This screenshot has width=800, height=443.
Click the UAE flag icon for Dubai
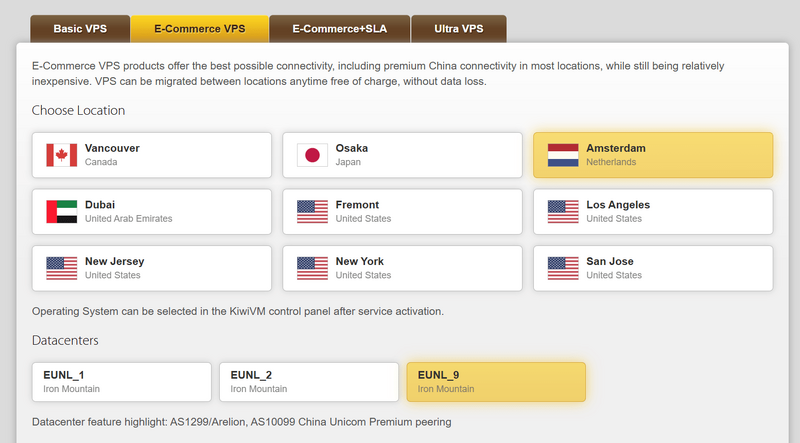click(61, 212)
